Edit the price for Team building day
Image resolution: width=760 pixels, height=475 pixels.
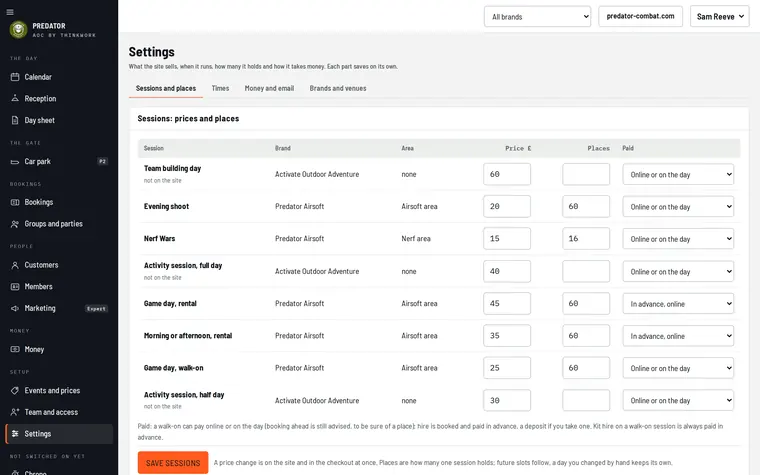pos(507,174)
